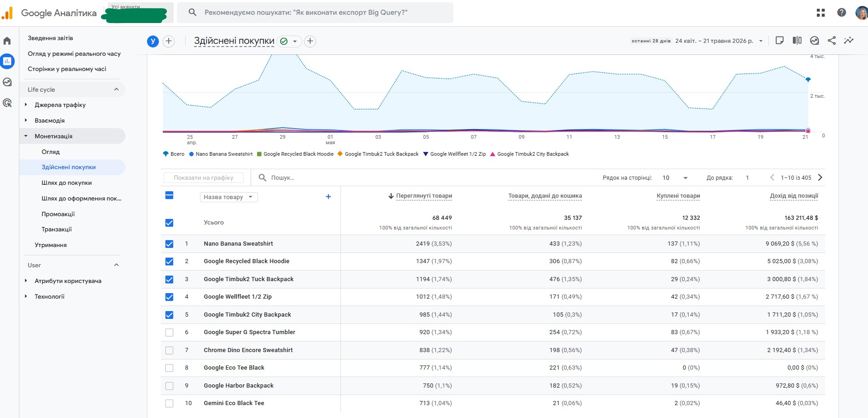Open the Explore icon in left rail

point(7,82)
